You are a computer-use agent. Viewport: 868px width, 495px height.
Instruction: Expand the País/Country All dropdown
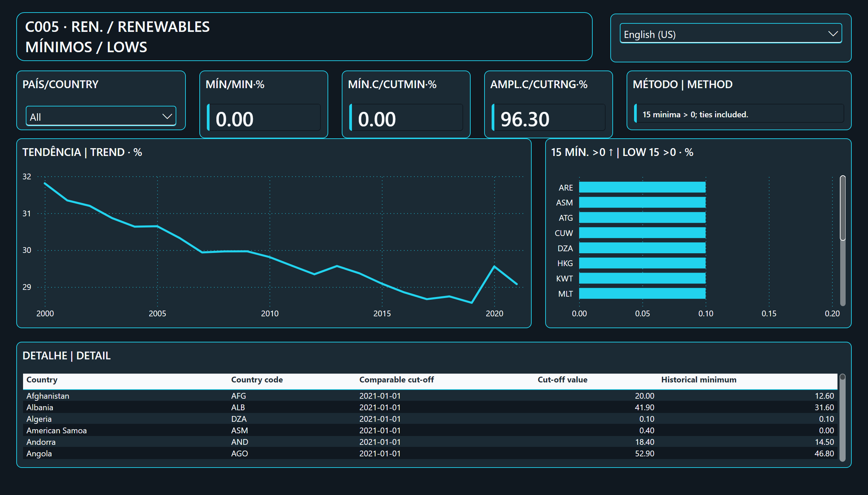[x=101, y=116]
